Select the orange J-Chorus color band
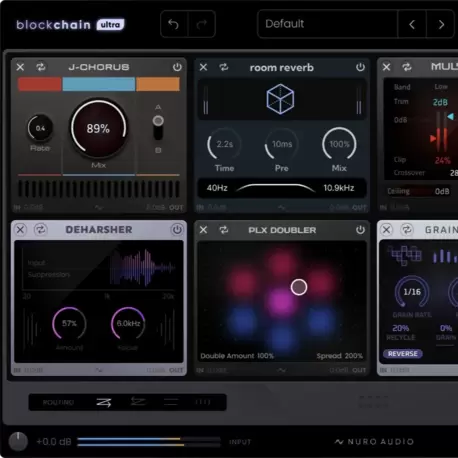Image resolution: width=458 pixels, height=458 pixels. [x=158, y=84]
